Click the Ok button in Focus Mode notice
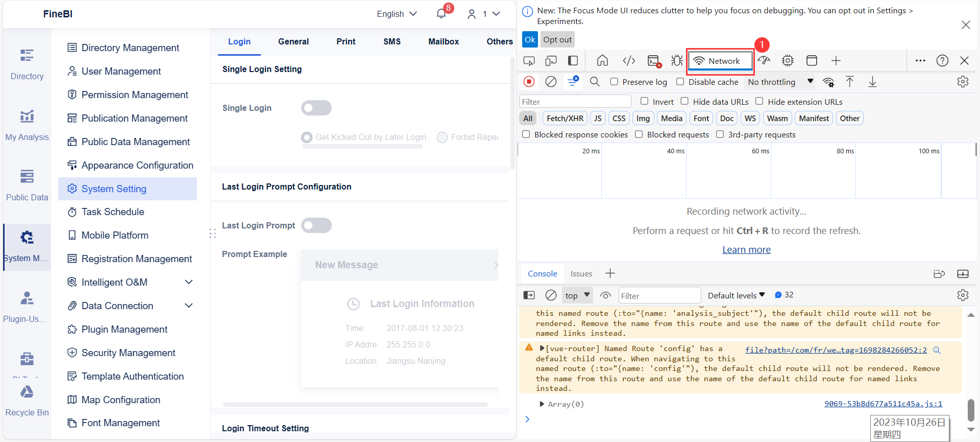Viewport: 980px width, 442px height. [x=530, y=39]
